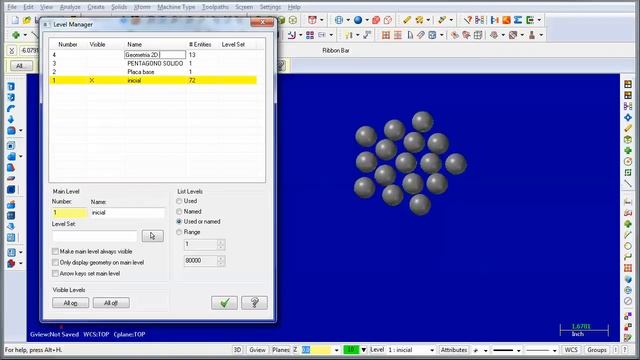The height and width of the screenshot is (360, 640).
Task: Click the green cross right sidebar icon
Action: pyautogui.click(x=628, y=151)
